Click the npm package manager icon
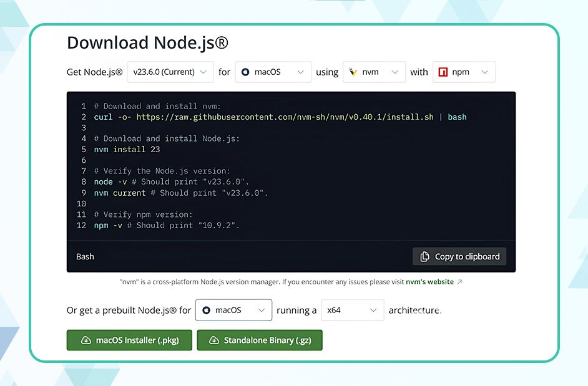The image size is (588, 386). pos(443,72)
